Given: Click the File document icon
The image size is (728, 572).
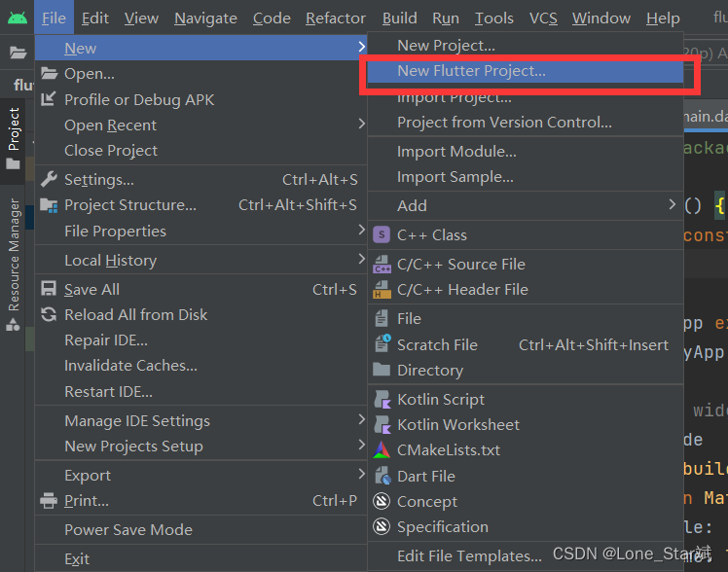Looking at the screenshot, I should (382, 318).
